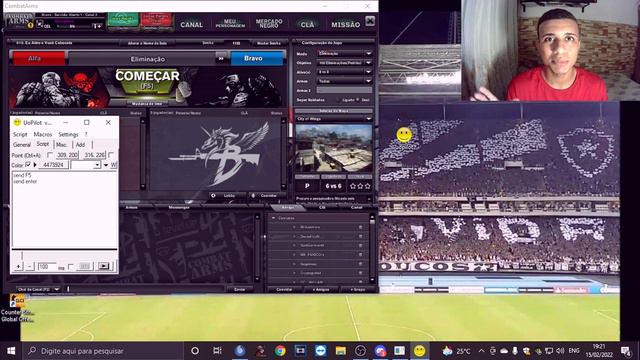Open the Chat de Canal dropdown
Image resolution: width=640 pixels, height=360 pixels.
pyautogui.click(x=38, y=289)
